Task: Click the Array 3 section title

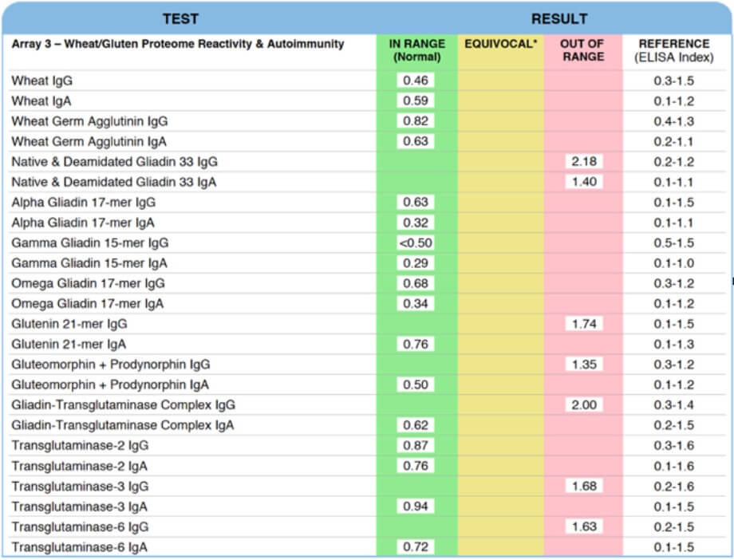Action: tap(178, 44)
